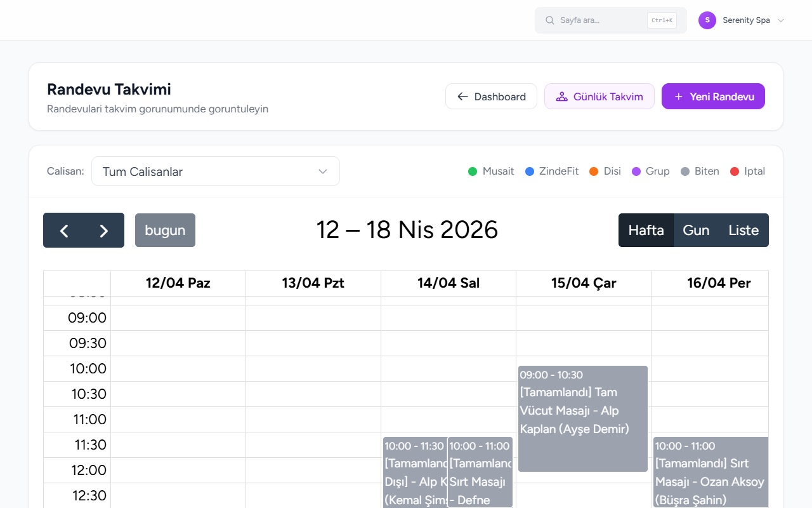Viewport: 812px width, 508px height.
Task: Click the search magnifier icon
Action: [550, 20]
